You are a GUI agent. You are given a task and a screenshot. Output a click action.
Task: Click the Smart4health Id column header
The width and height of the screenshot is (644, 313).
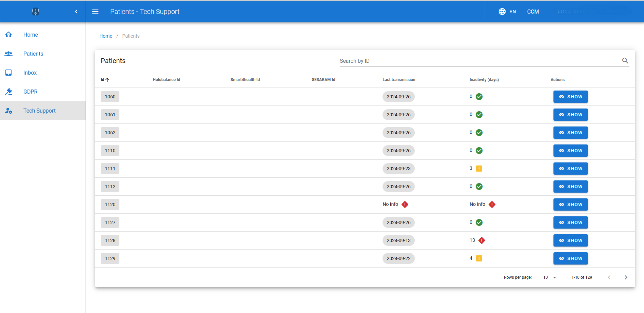(x=245, y=80)
